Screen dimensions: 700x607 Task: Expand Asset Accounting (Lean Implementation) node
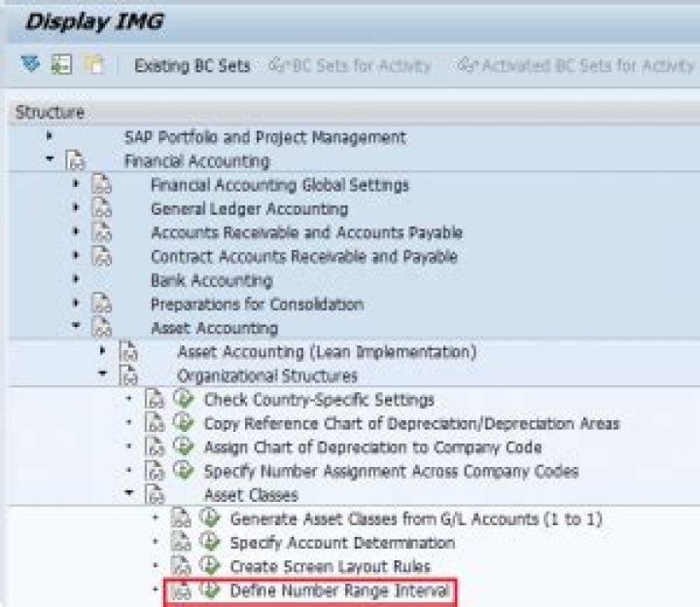[x=102, y=350]
